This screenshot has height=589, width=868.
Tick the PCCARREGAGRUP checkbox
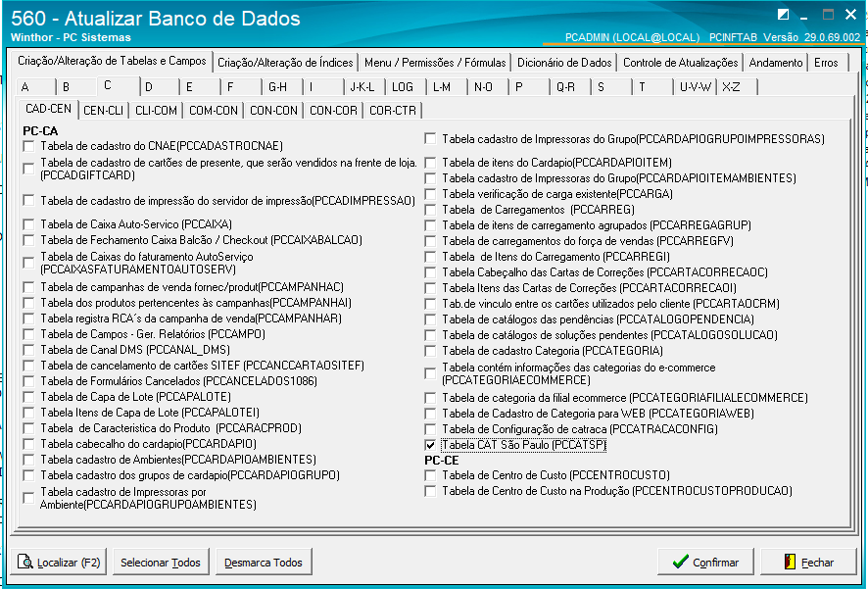click(430, 225)
